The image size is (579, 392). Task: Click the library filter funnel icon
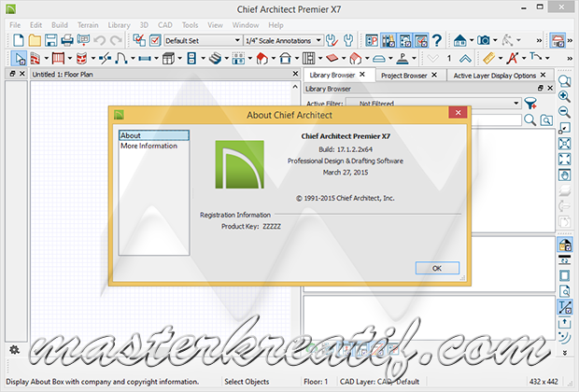pos(530,104)
